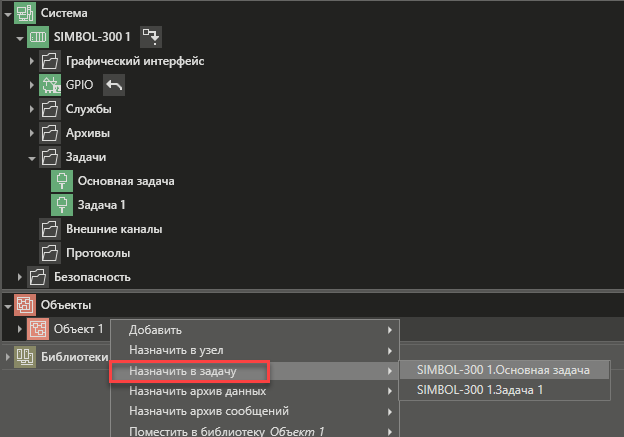Select the Система label
The height and width of the screenshot is (437, 624).
point(64,13)
